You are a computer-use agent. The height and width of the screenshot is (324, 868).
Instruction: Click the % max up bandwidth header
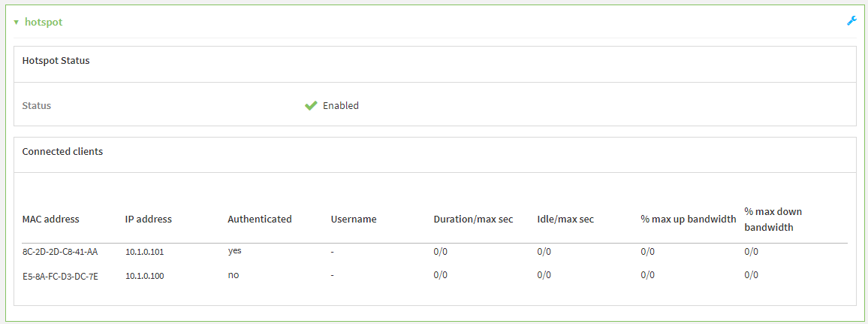coord(688,220)
